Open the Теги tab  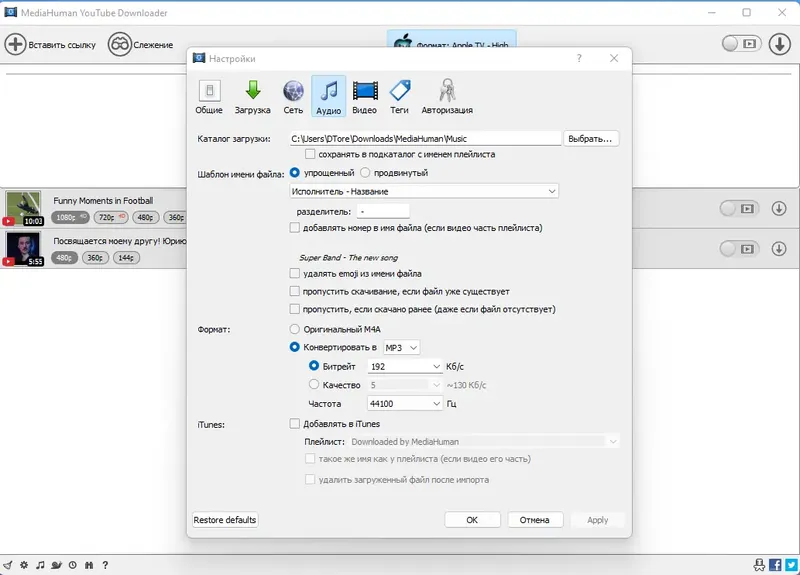pos(399,96)
